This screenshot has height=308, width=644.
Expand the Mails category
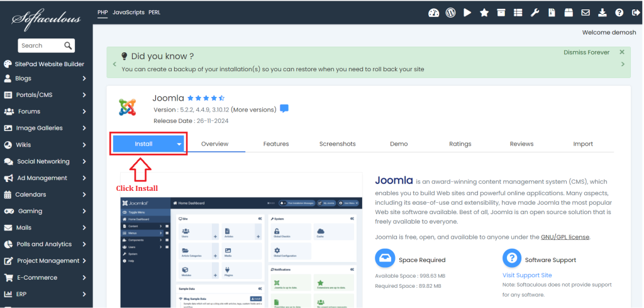[x=46, y=227]
